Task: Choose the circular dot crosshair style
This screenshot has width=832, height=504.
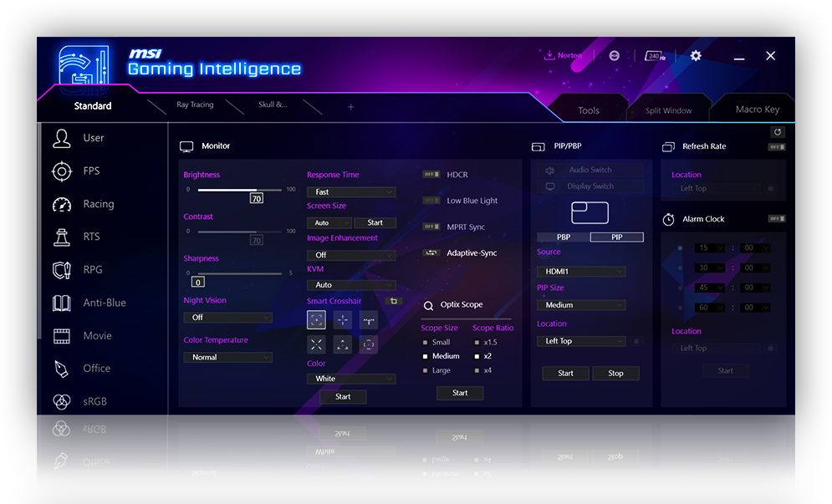Action: [x=370, y=344]
